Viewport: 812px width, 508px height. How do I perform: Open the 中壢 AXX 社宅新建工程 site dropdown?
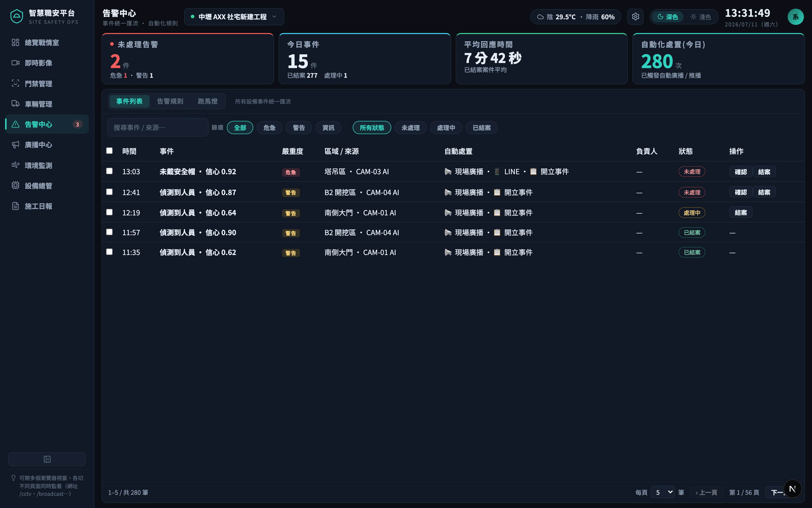click(x=234, y=17)
